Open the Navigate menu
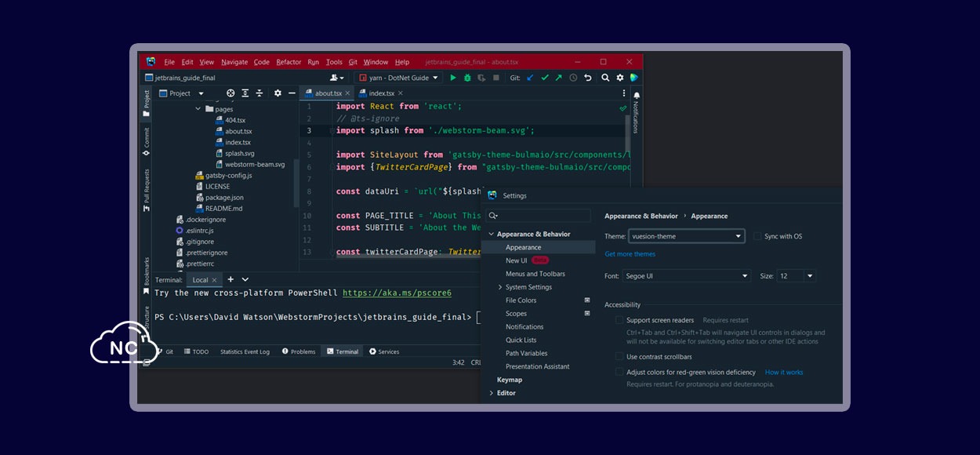 234,62
